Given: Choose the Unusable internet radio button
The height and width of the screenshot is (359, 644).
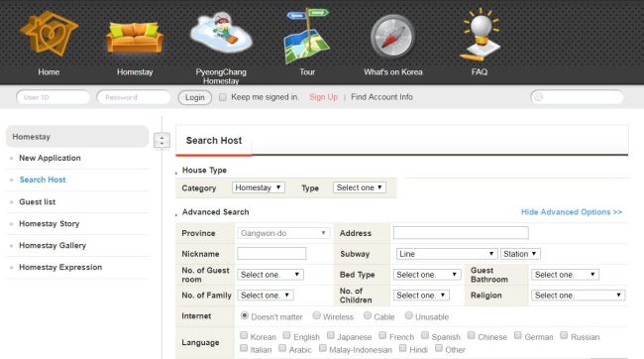Looking at the screenshot, I should click(408, 315).
